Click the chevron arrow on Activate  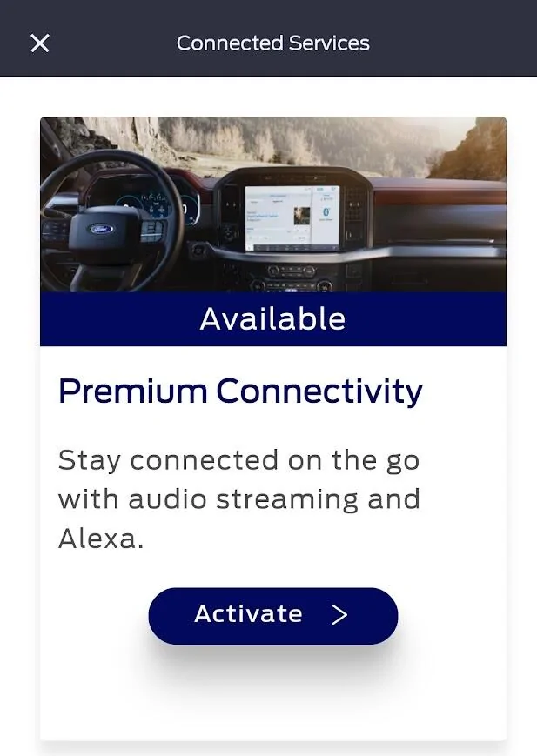[x=339, y=615]
